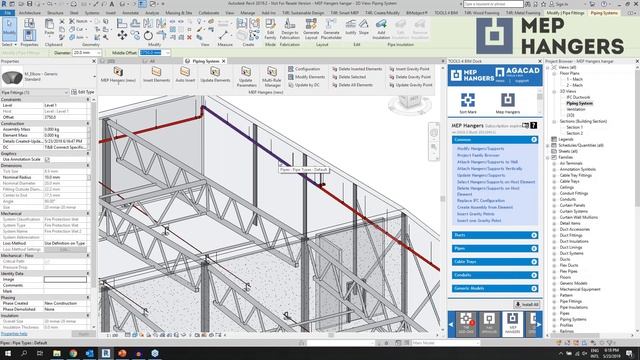Open the File menu tab

click(x=7, y=13)
